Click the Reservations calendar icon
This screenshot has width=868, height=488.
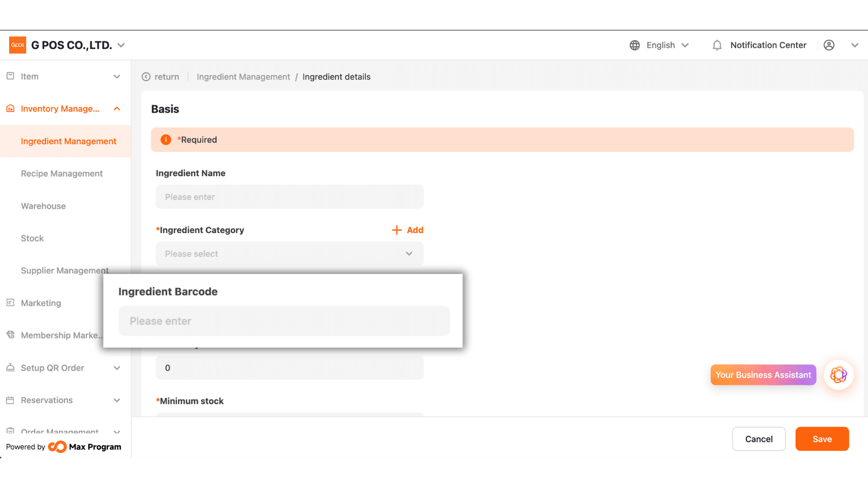10,400
